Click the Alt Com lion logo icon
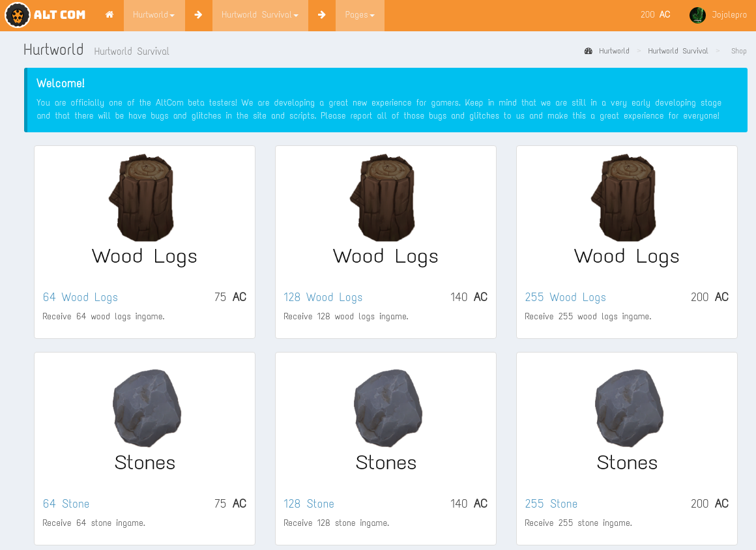This screenshot has width=756, height=550. point(18,15)
